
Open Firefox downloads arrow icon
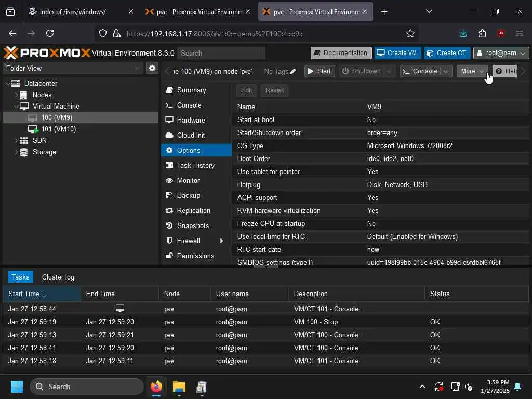[463, 33]
